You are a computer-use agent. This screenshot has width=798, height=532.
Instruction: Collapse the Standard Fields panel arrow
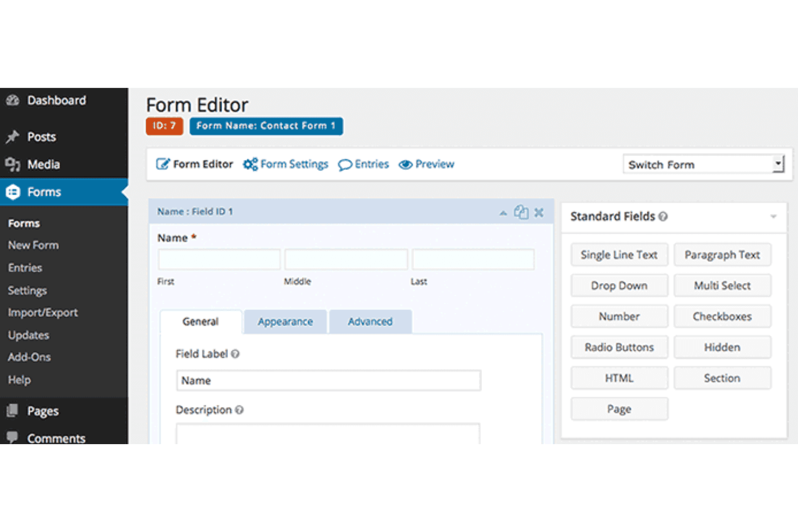[773, 217]
